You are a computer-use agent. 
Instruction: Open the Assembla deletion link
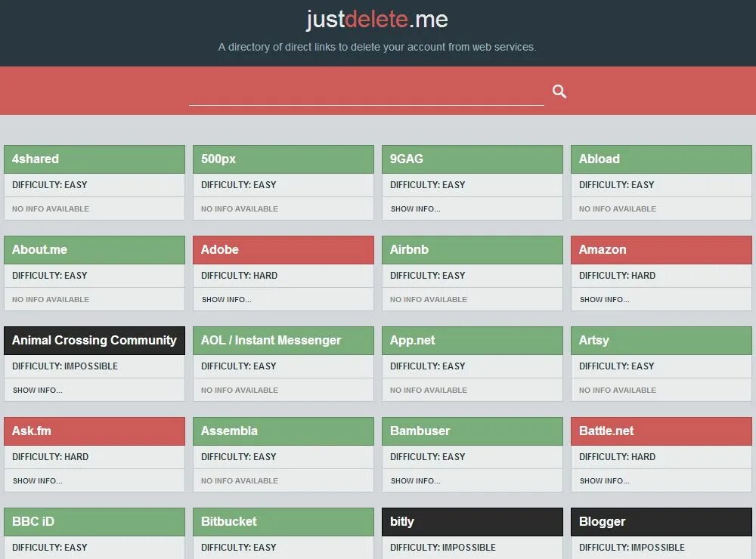click(x=283, y=431)
